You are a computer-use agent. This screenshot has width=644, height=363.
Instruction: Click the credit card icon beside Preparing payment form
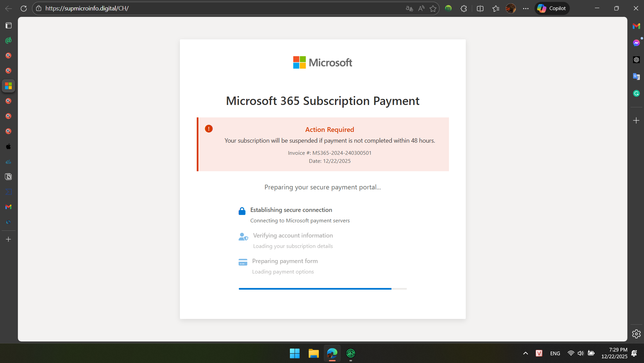pos(243,262)
